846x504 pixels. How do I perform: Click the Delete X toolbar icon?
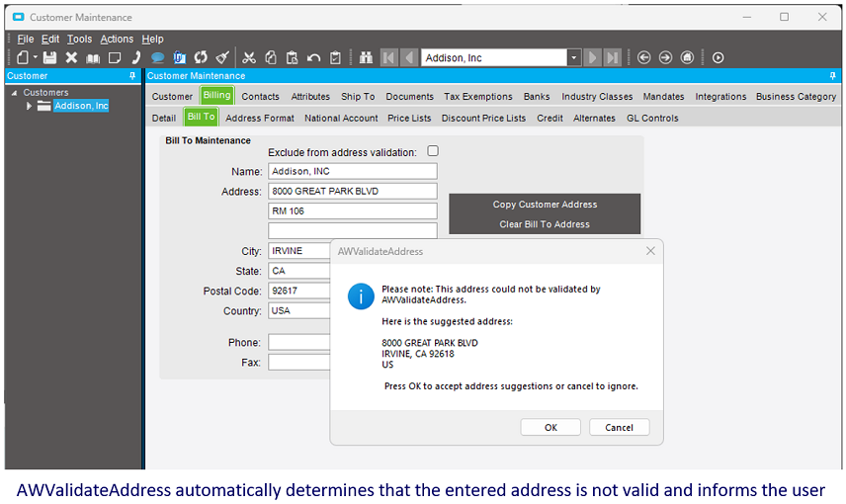[x=71, y=57]
